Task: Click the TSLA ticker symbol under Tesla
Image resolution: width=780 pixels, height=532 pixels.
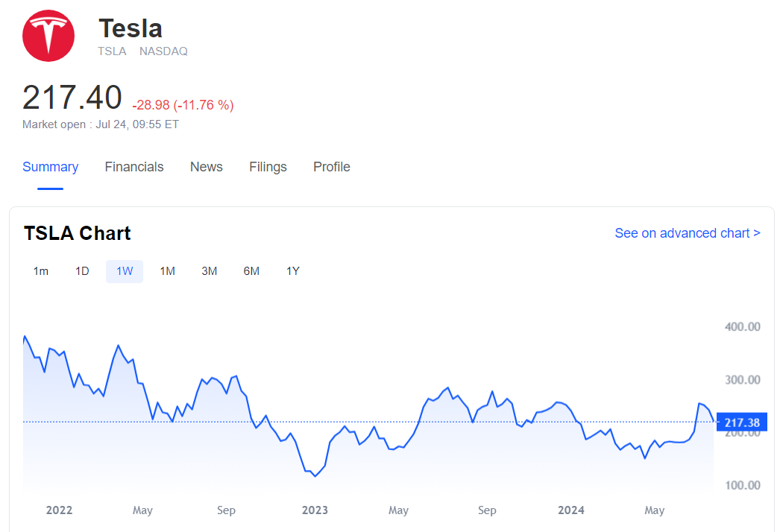Action: pos(112,51)
